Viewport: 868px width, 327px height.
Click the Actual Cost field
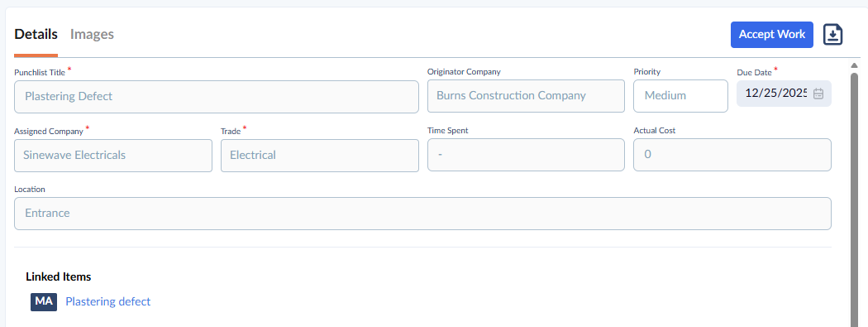(732, 155)
